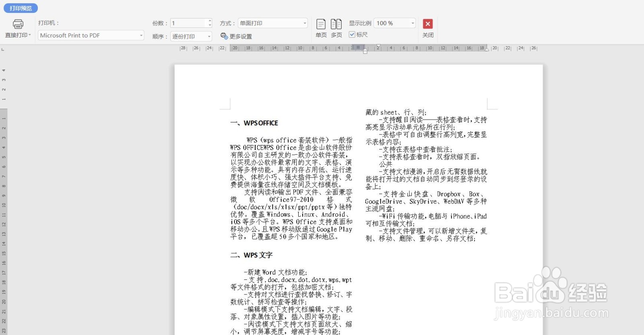Toggle the 标尺 ruler checkbox

click(352, 35)
